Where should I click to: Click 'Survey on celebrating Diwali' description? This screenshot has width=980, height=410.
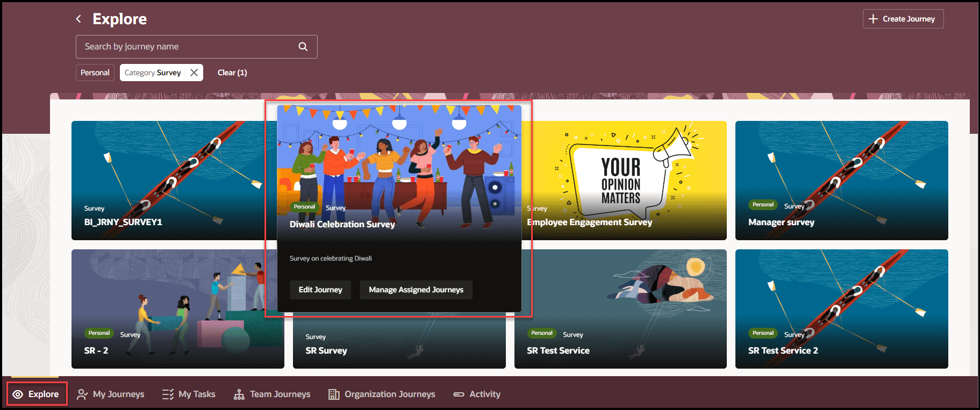point(331,258)
